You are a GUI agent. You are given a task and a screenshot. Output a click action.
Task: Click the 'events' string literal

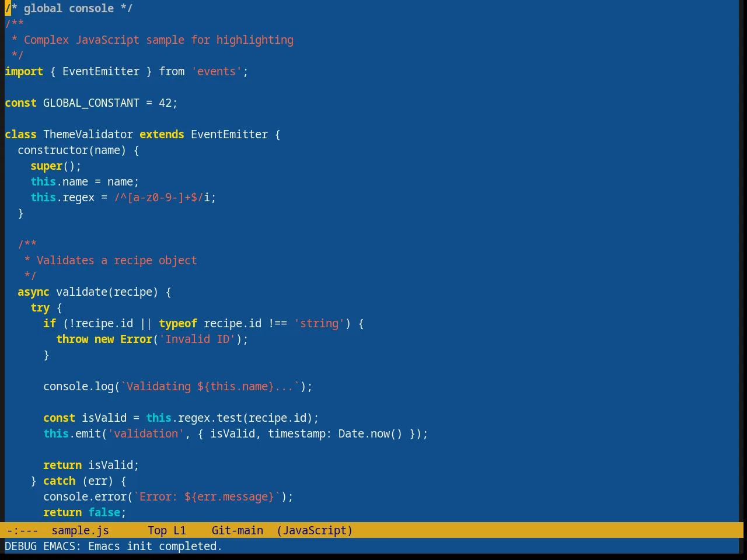[217, 71]
